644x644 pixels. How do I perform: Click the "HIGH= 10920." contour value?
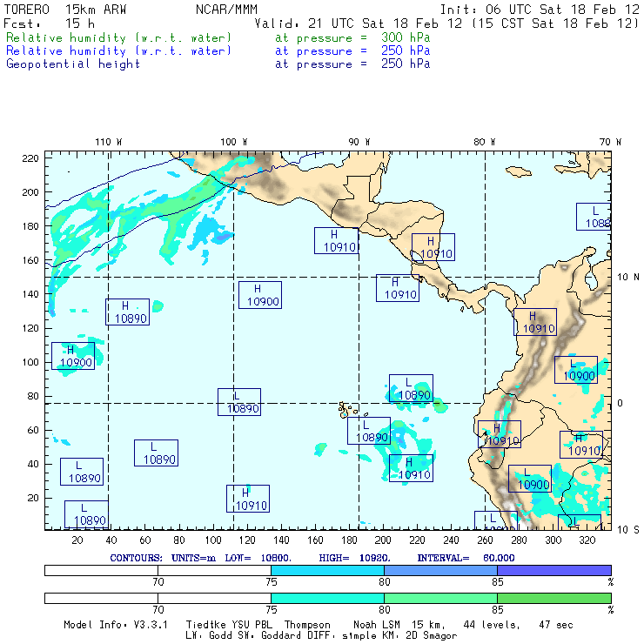(x=355, y=558)
